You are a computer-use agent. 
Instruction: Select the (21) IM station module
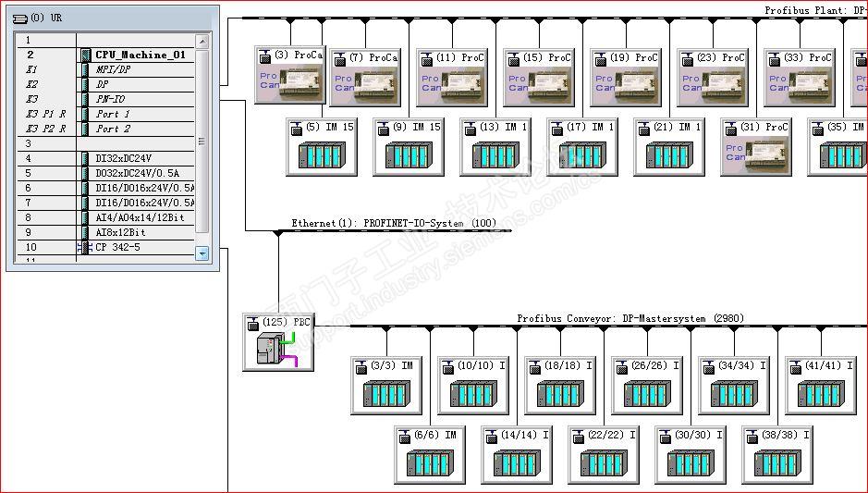point(669,147)
